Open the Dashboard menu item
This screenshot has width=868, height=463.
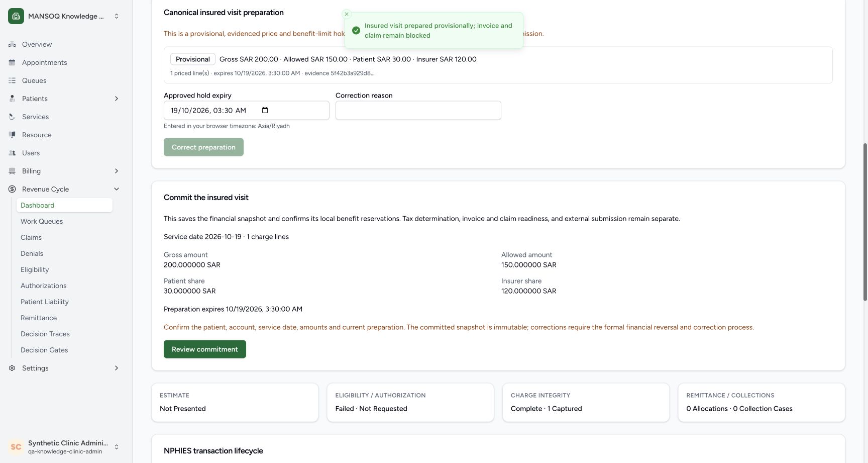pos(64,205)
